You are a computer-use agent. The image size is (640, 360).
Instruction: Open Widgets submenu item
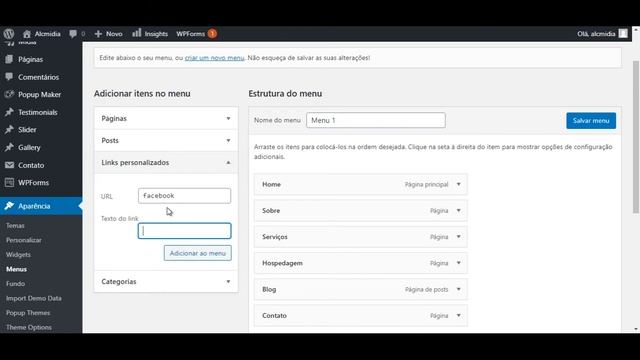(x=18, y=254)
